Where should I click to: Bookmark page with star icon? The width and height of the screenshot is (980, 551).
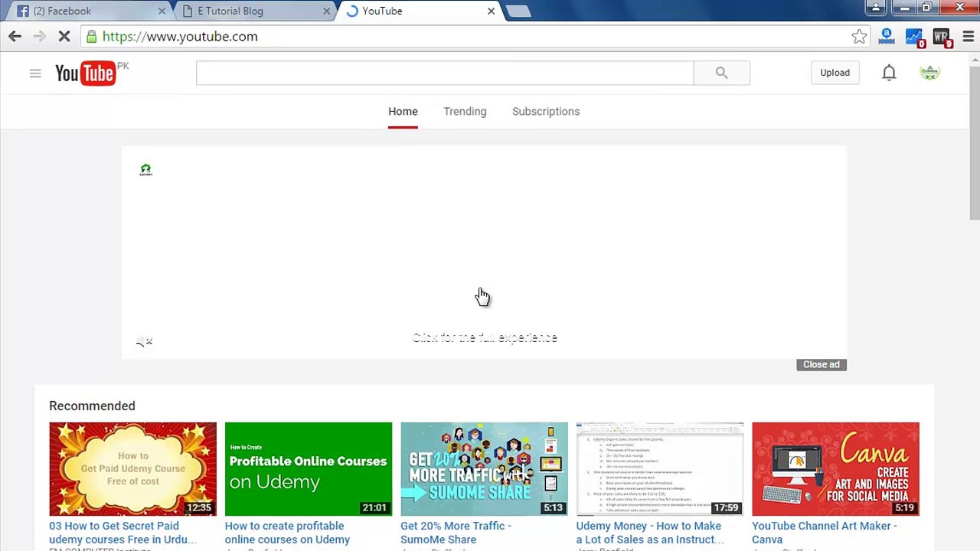(x=859, y=36)
